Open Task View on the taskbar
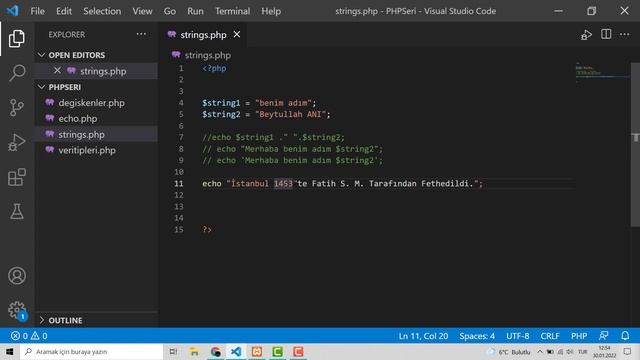This screenshot has width=640, height=360. (x=173, y=351)
